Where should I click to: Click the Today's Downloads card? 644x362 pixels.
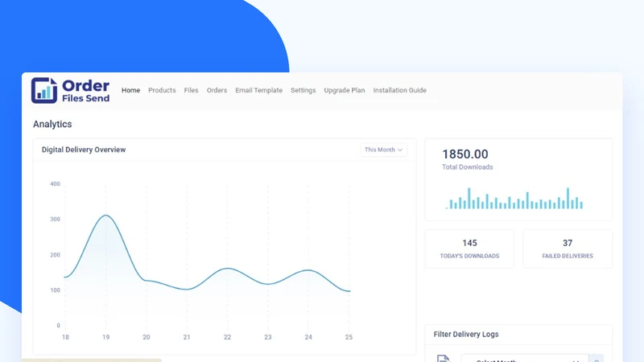pos(469,249)
